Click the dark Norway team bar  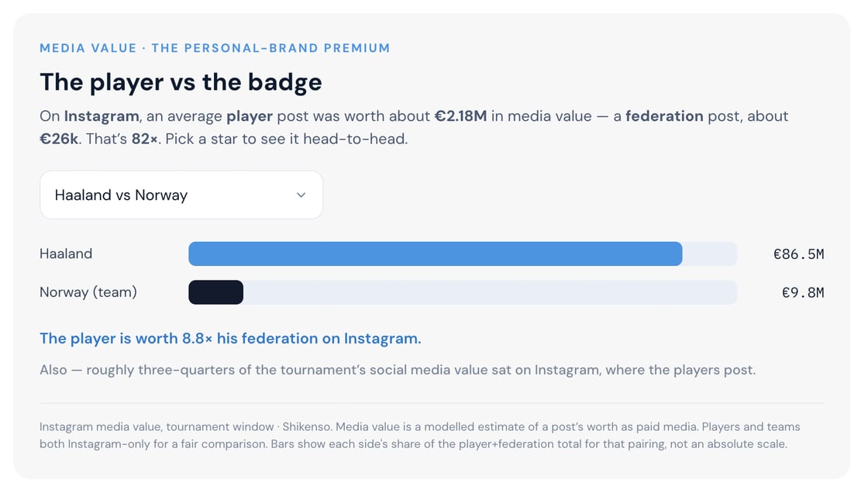click(x=216, y=292)
